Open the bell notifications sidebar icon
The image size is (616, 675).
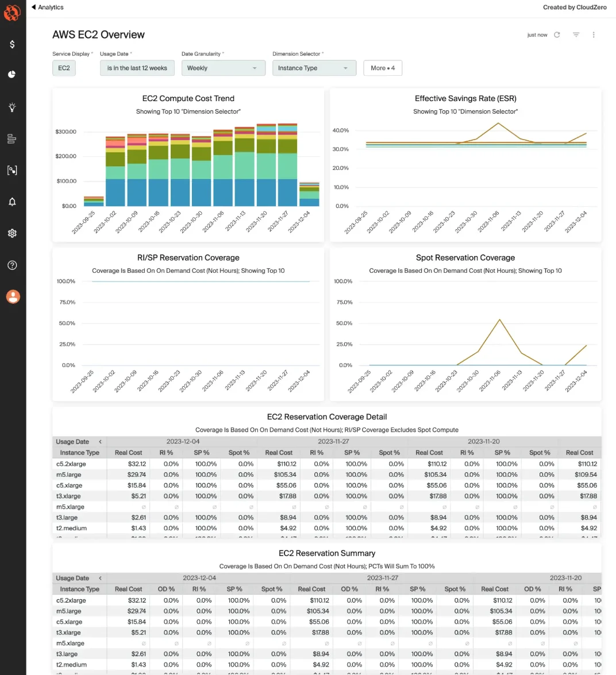(12, 202)
